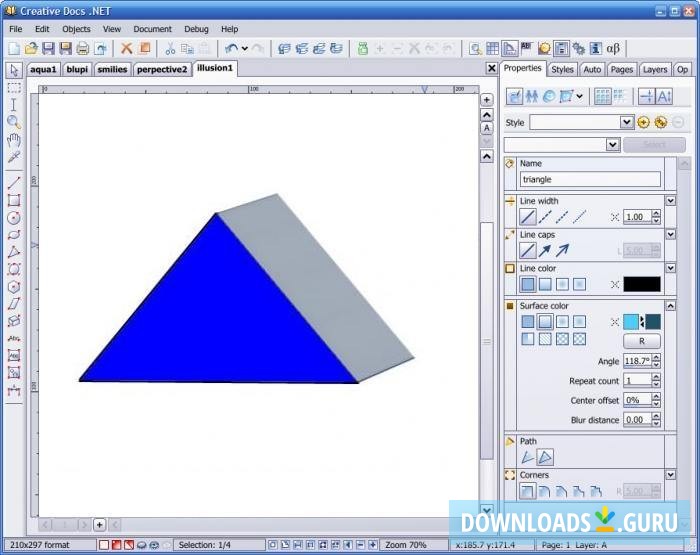This screenshot has height=555, width=700.
Task: Increase the Angle value with stepper
Action: (x=656, y=358)
